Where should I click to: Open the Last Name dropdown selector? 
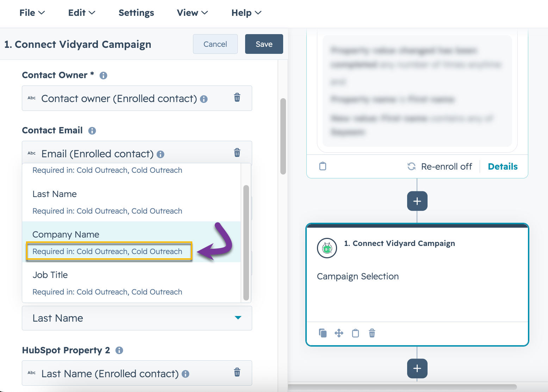pos(137,318)
